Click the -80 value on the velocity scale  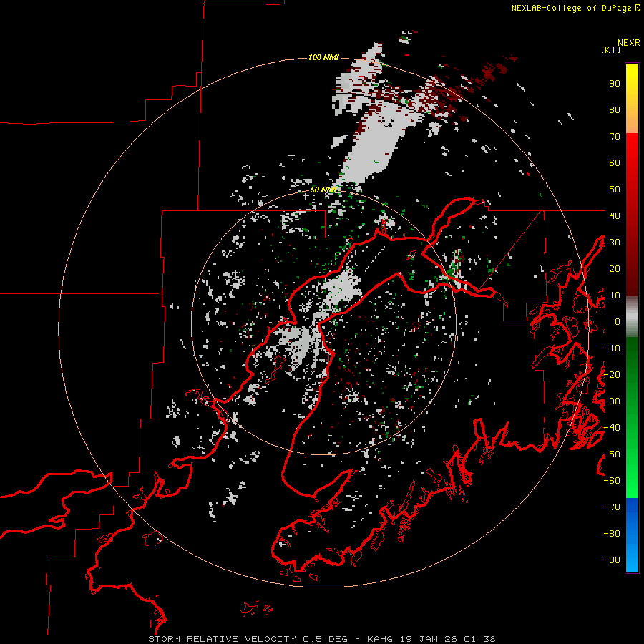click(612, 534)
